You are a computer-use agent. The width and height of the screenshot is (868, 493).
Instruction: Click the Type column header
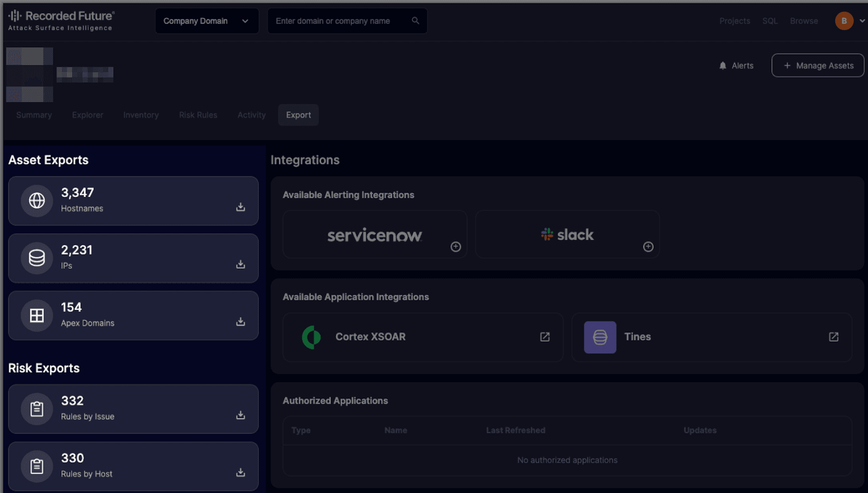point(301,431)
